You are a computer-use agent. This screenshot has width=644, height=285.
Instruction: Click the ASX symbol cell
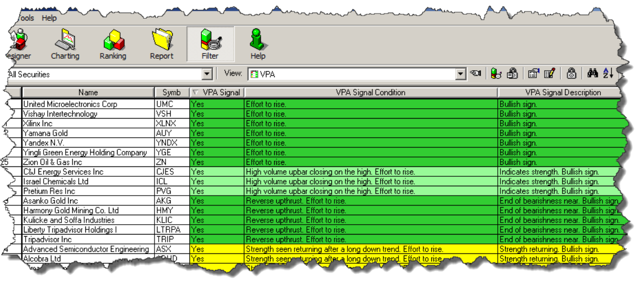coord(172,249)
